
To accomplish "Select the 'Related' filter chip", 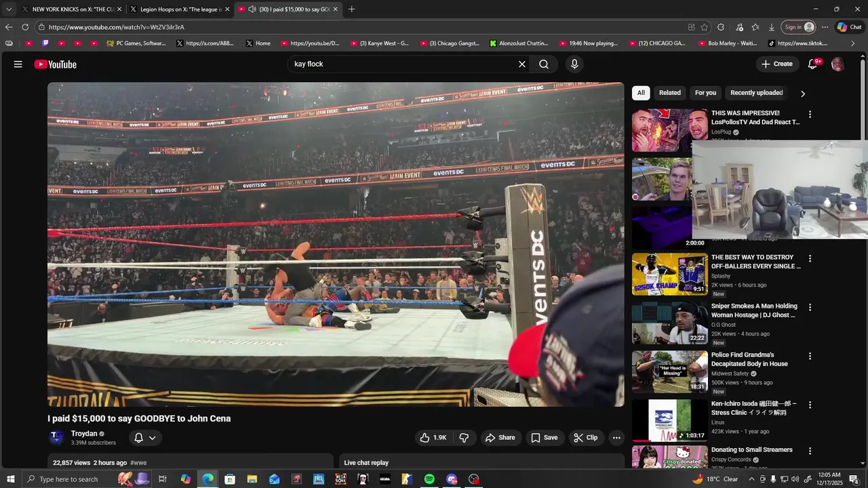I will pos(670,93).
